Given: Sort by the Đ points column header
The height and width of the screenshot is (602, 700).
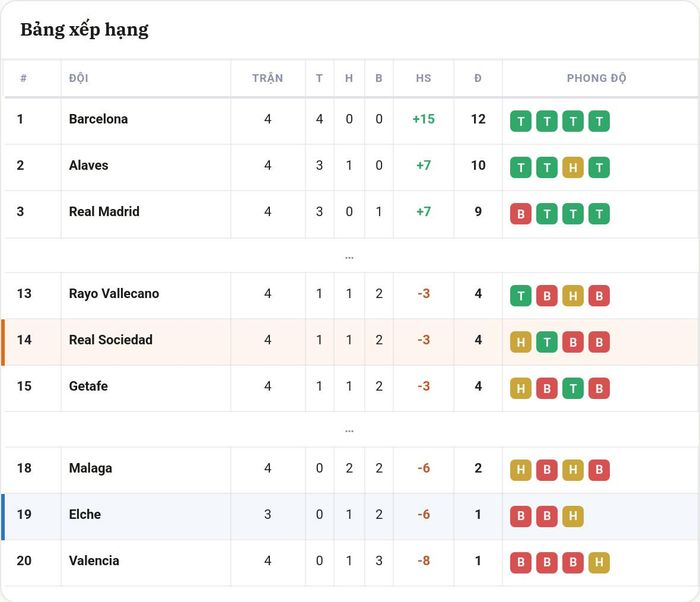Looking at the screenshot, I should [478, 78].
